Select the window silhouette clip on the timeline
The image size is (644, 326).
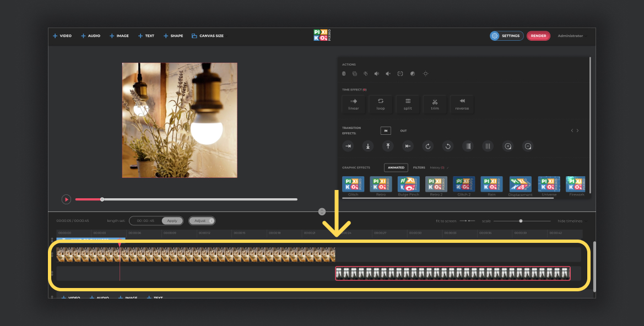click(x=453, y=274)
